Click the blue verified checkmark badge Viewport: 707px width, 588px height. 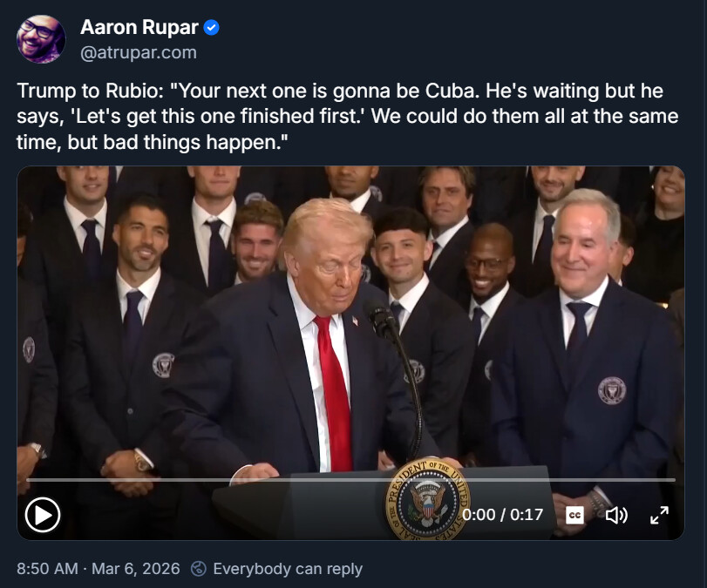click(212, 28)
